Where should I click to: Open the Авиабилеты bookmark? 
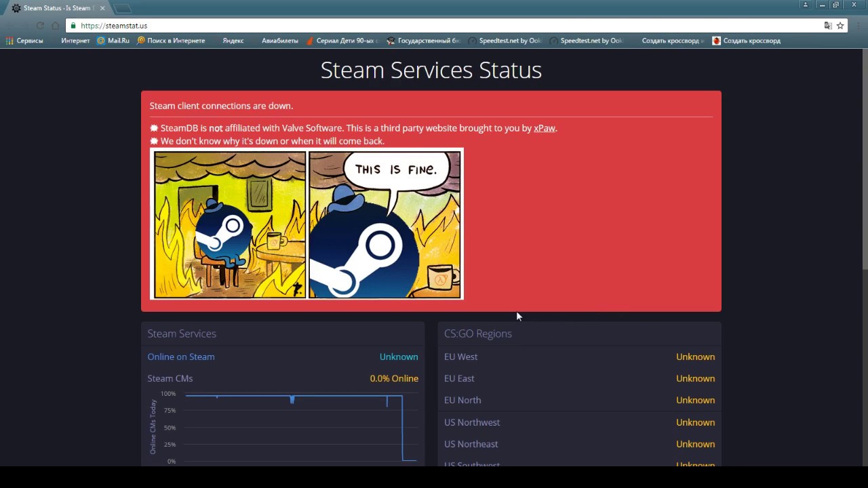tap(280, 41)
